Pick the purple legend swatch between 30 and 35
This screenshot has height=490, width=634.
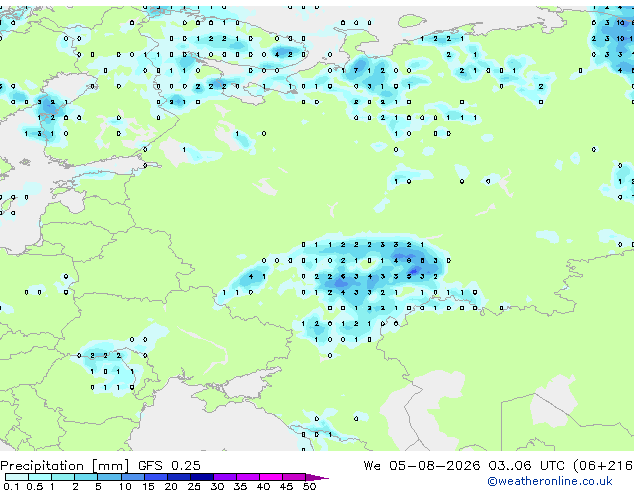tap(225, 477)
